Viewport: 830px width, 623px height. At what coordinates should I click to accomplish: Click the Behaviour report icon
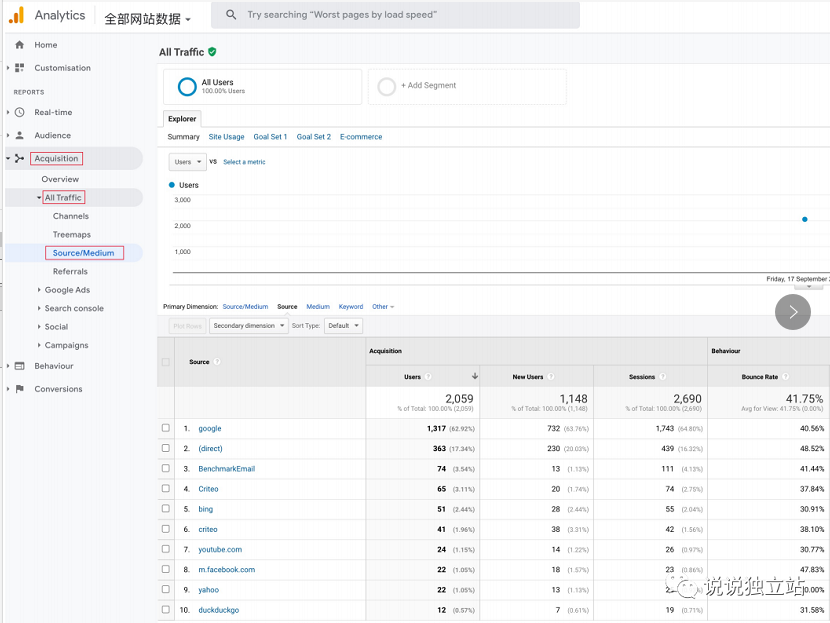[x=20, y=366]
